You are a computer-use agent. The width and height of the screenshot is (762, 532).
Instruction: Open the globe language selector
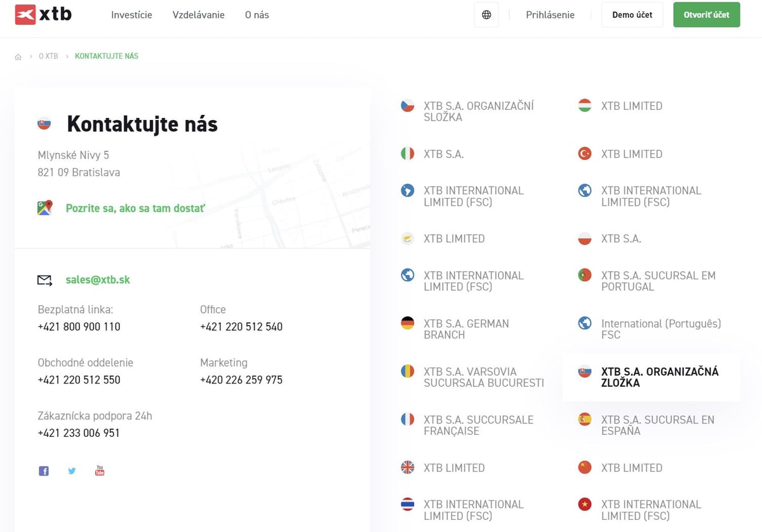click(x=486, y=15)
